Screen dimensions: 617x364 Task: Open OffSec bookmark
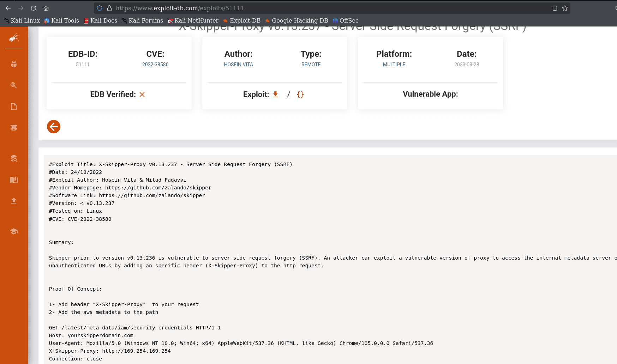[346, 20]
